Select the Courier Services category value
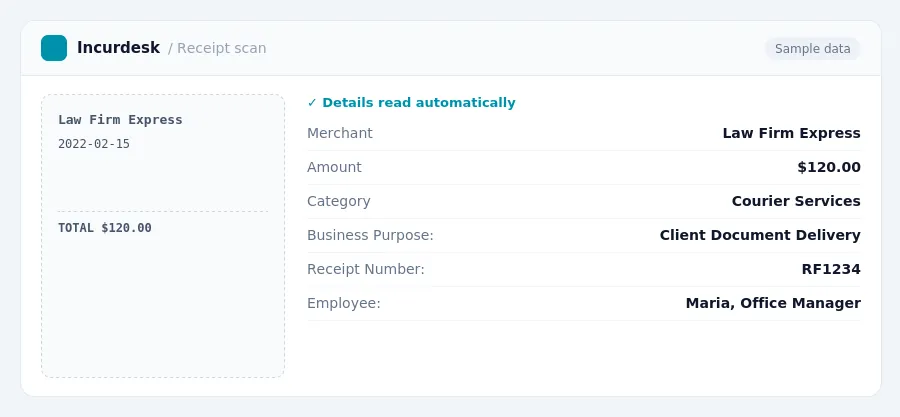Image resolution: width=900 pixels, height=417 pixels. [x=796, y=201]
